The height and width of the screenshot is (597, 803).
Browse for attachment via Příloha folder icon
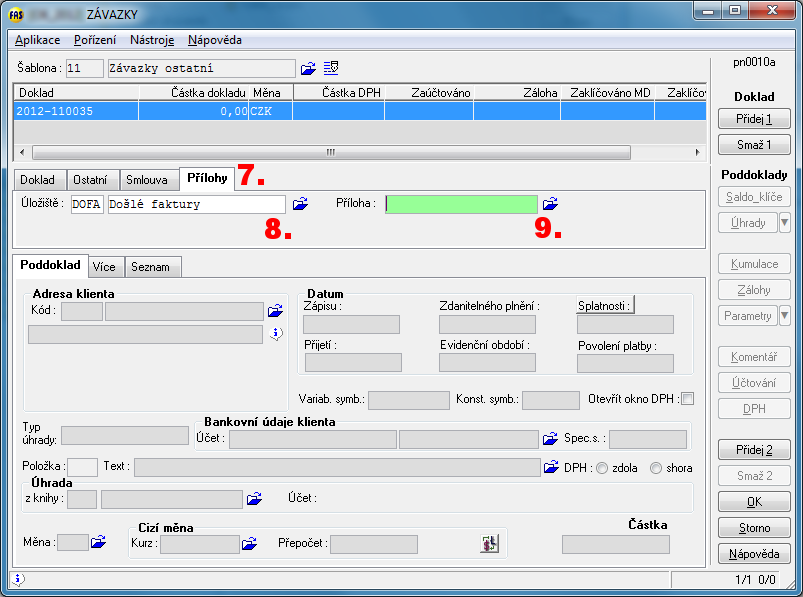pos(550,204)
